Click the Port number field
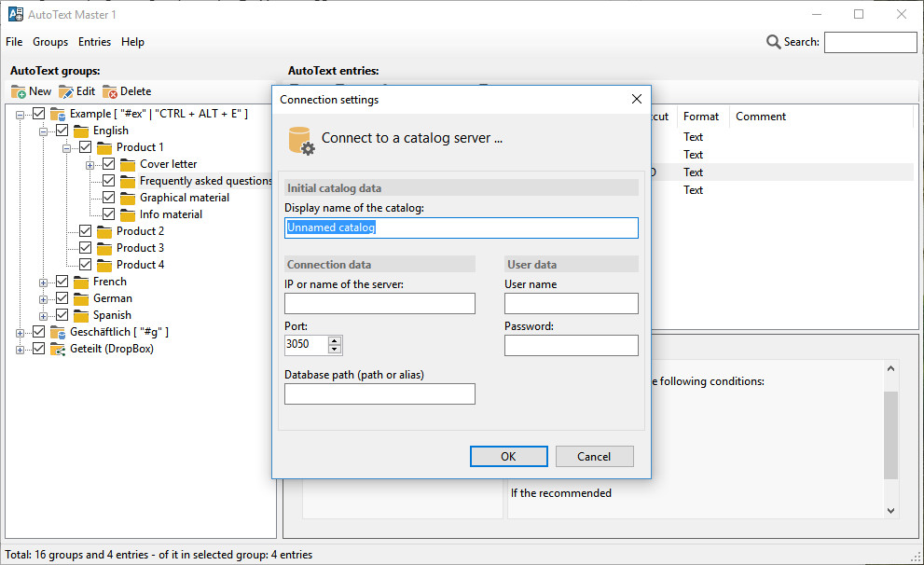Image resolution: width=924 pixels, height=565 pixels. [306, 345]
